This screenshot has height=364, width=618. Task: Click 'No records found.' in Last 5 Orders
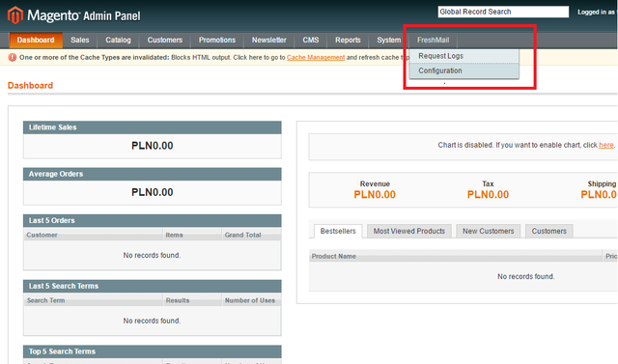152,255
